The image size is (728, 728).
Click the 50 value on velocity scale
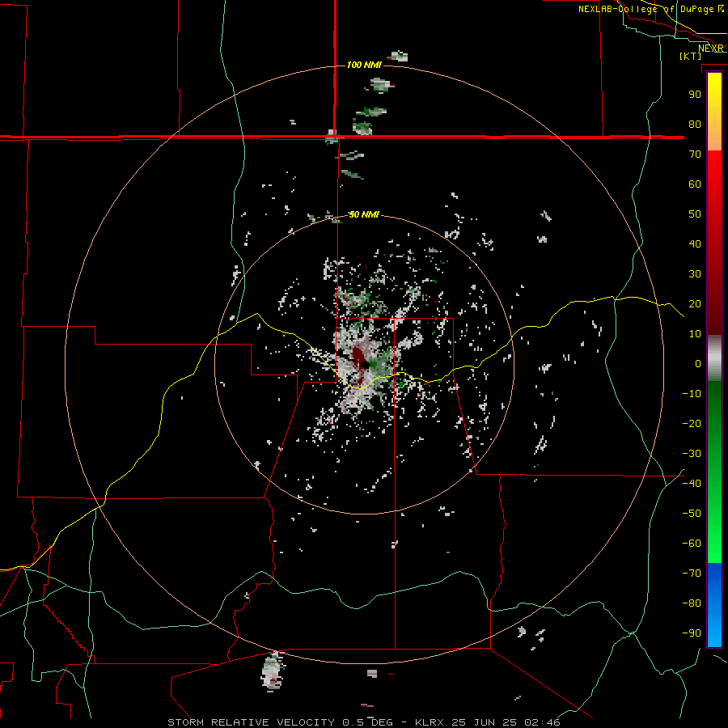point(695,214)
